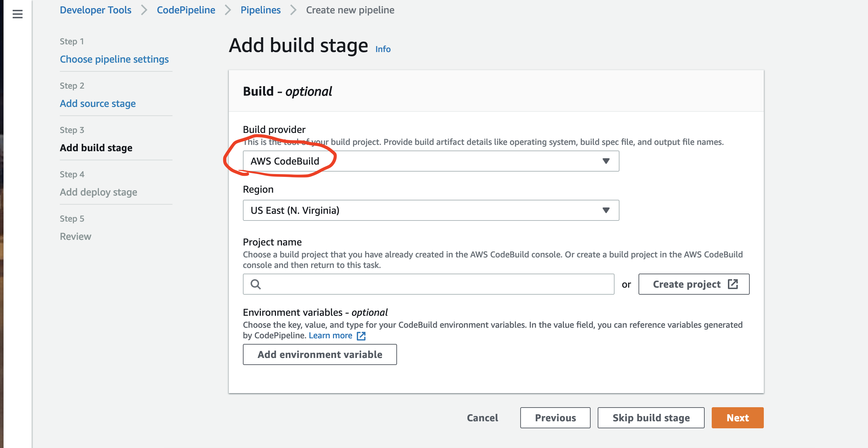The image size is (868, 448).
Task: Click the Build - optional panel heading
Action: point(287,91)
